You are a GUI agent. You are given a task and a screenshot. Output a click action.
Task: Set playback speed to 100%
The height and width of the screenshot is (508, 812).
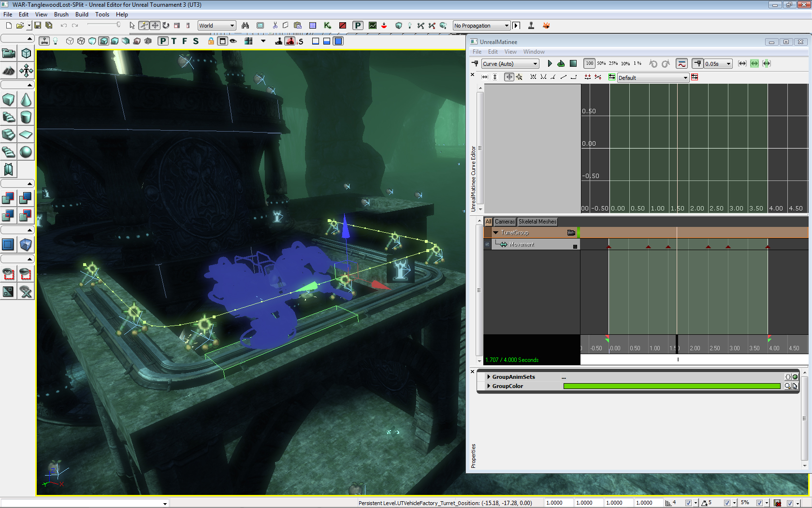tap(589, 63)
